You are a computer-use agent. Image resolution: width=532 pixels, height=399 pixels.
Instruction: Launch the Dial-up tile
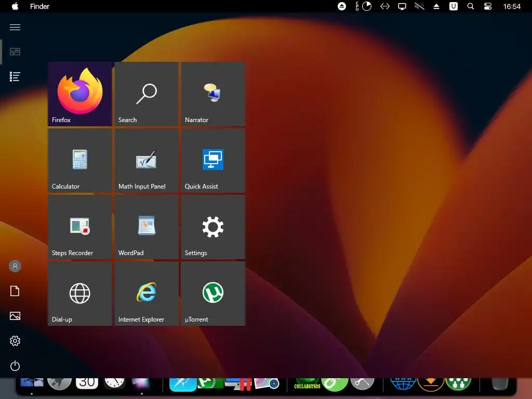[79, 294]
